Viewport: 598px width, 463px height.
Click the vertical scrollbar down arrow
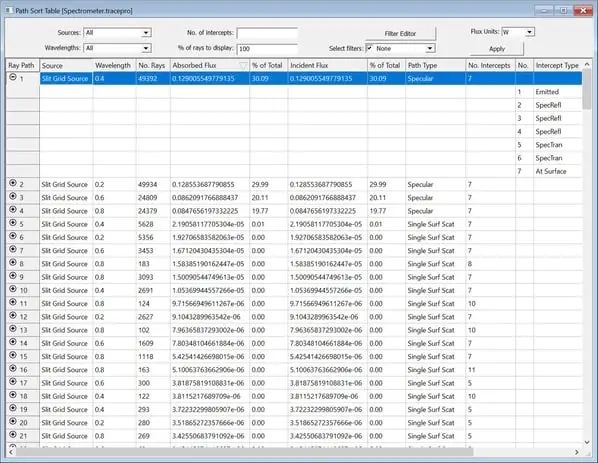click(x=587, y=442)
